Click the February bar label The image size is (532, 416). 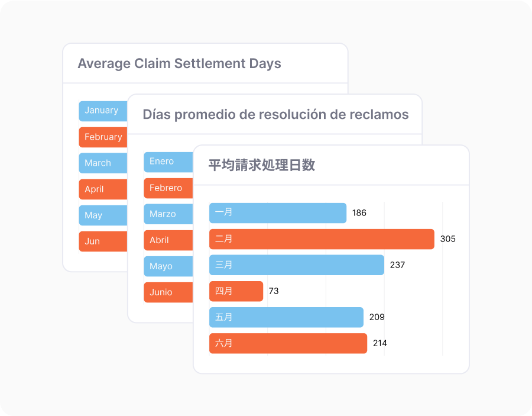(103, 137)
